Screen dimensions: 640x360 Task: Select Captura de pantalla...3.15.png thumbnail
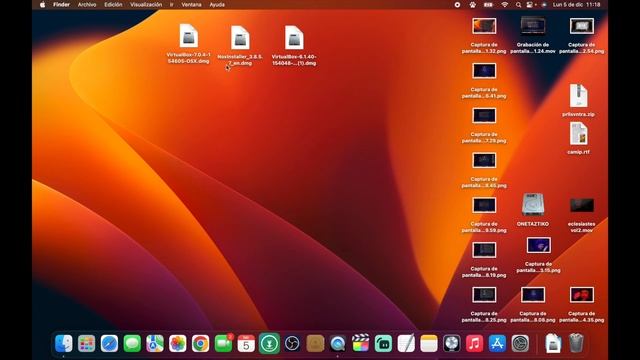pyautogui.click(x=538, y=245)
